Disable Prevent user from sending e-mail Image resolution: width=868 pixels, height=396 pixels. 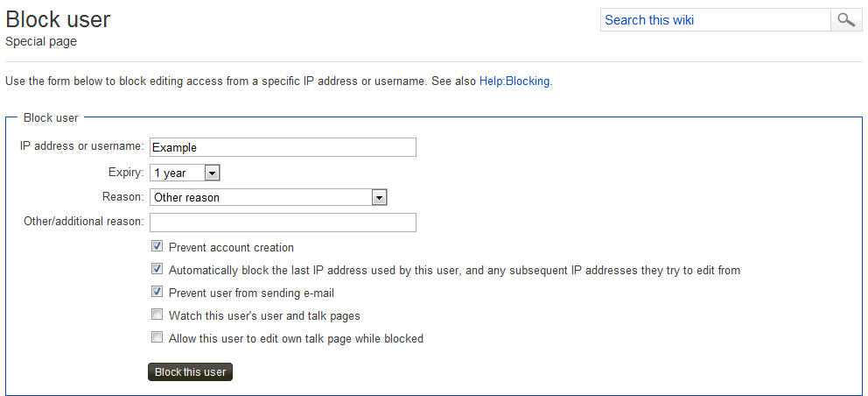tap(157, 293)
